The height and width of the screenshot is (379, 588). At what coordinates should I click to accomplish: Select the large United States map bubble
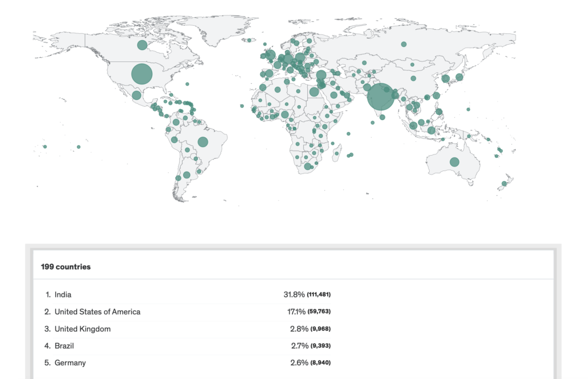tap(142, 74)
